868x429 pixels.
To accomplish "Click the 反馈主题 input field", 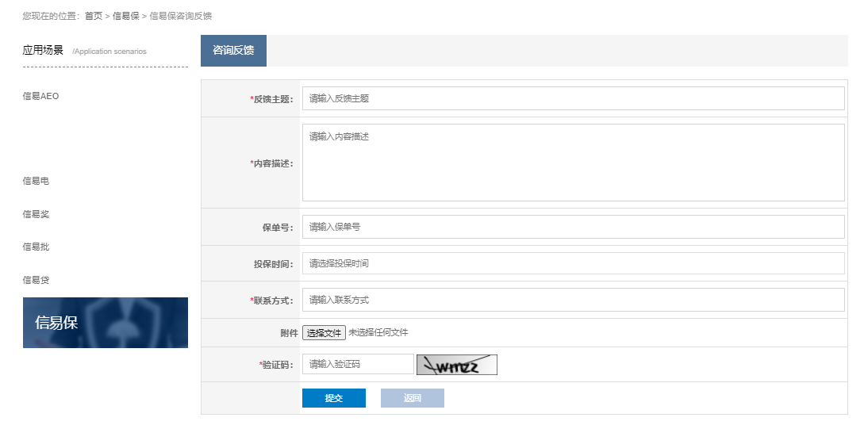I will pos(573,98).
